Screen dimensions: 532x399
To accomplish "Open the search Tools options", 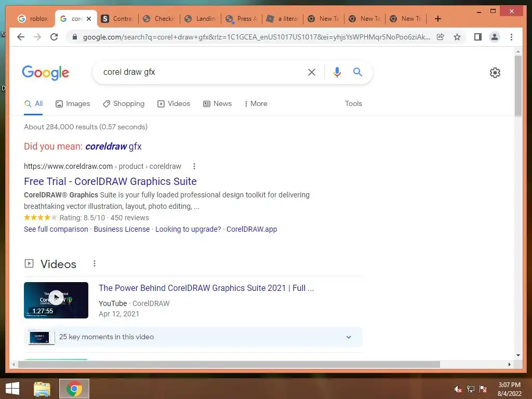I will click(x=353, y=104).
